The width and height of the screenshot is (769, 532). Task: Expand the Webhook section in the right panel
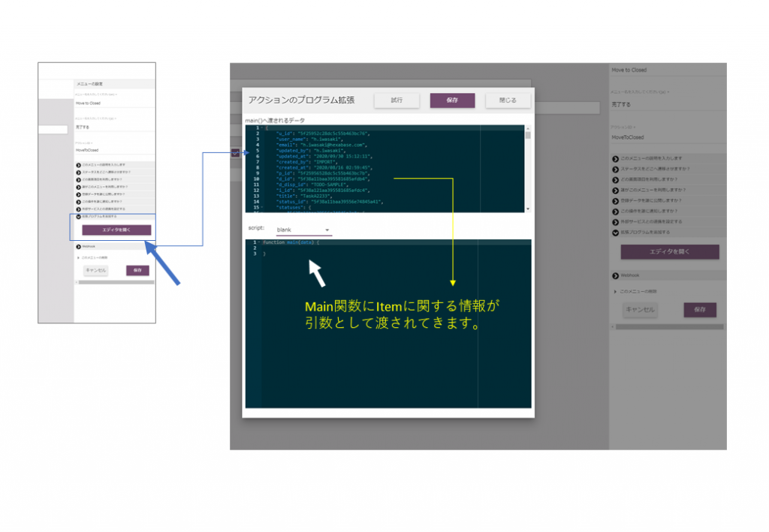coord(616,276)
